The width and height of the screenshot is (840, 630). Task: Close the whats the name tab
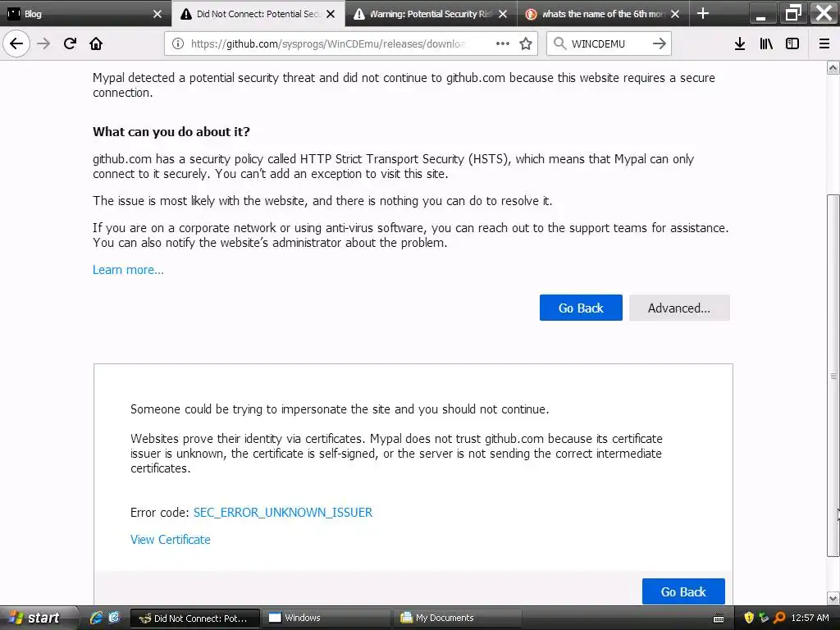coord(675,14)
